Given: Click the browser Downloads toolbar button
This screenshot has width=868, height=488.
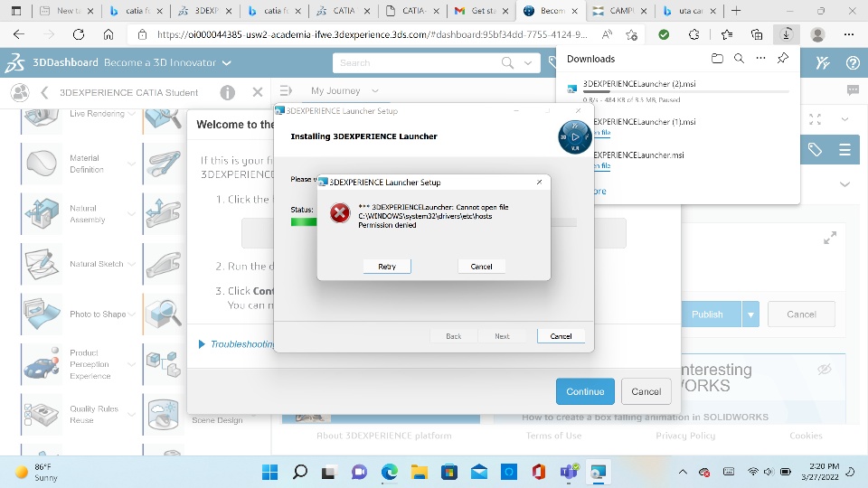Looking at the screenshot, I should pos(786,34).
